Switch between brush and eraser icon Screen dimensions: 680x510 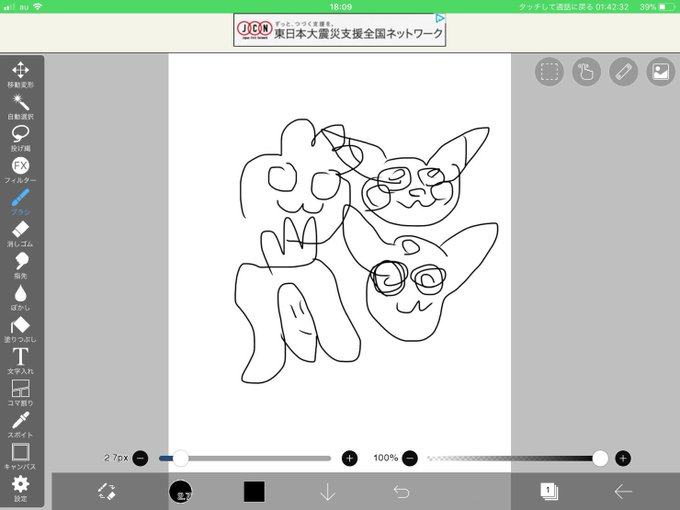tap(106, 491)
